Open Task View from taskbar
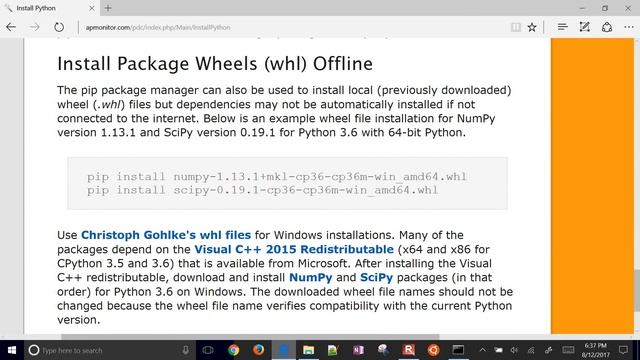 click(x=208, y=350)
